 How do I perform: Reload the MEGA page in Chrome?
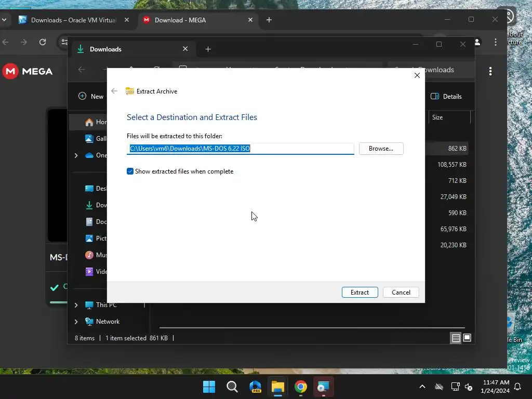43,42
